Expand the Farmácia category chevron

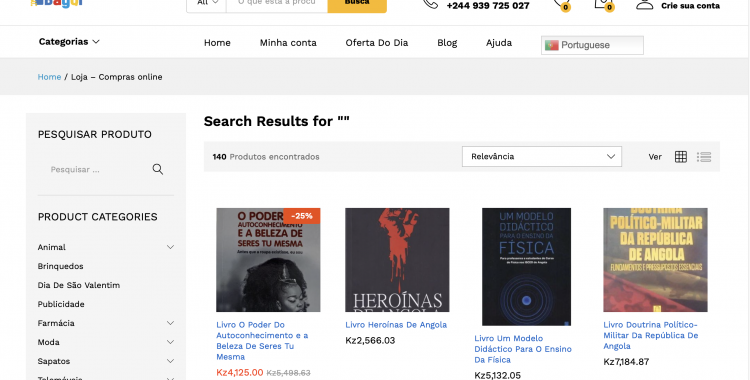coord(170,323)
